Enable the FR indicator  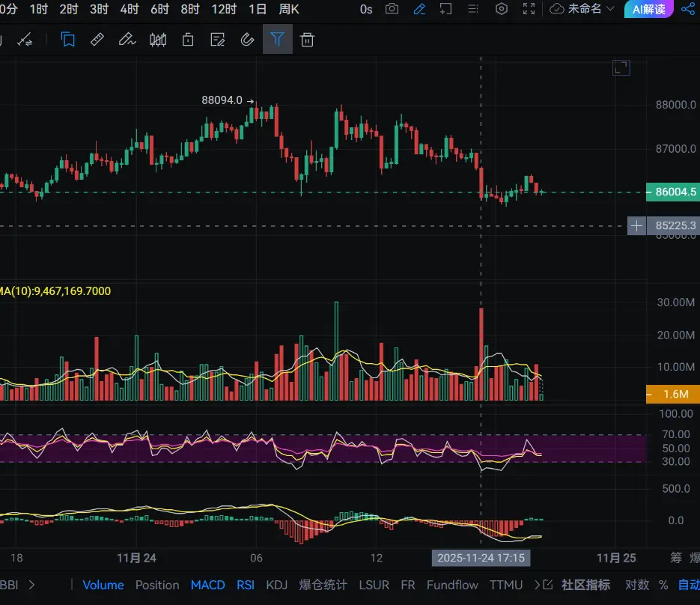pyautogui.click(x=408, y=585)
